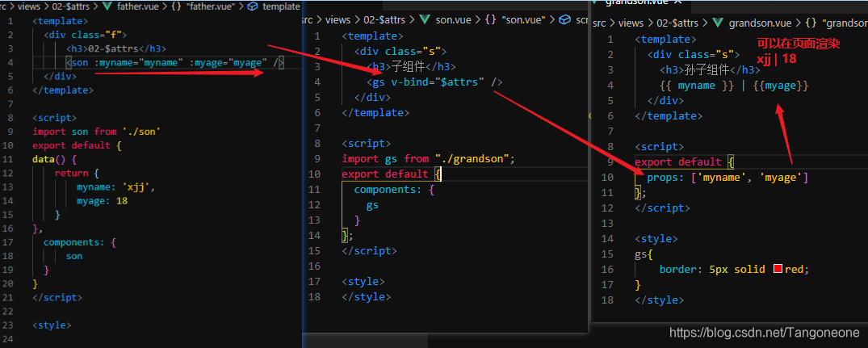The image size is (868, 348).
Task: Click line number 10 in son.vue gutter
Action: 314,174
